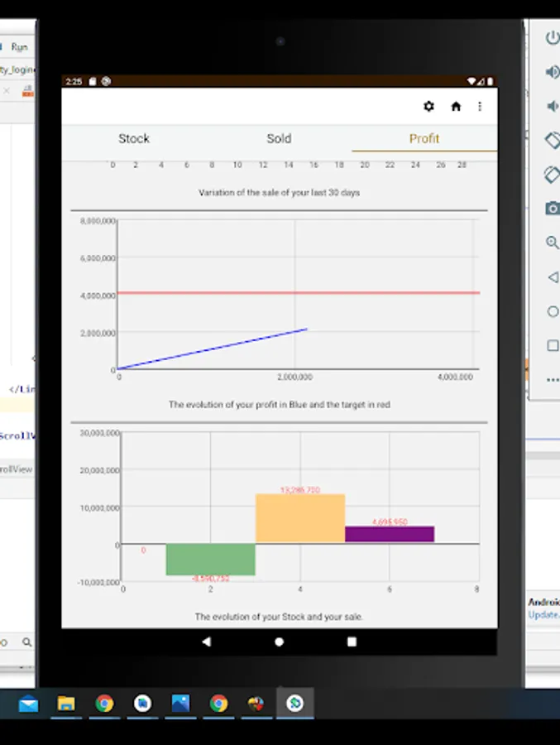
Task: Click the blue profit line
Action: click(x=213, y=348)
